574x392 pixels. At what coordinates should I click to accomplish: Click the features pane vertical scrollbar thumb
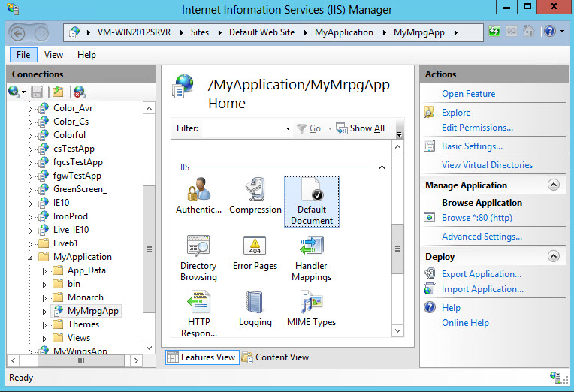397,249
